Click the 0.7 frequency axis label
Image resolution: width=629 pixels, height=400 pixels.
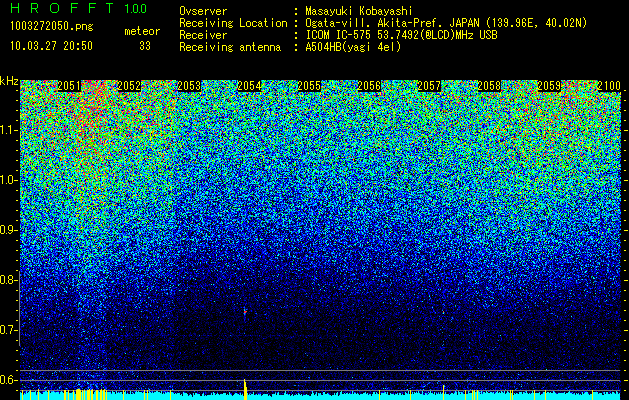(x=7, y=330)
